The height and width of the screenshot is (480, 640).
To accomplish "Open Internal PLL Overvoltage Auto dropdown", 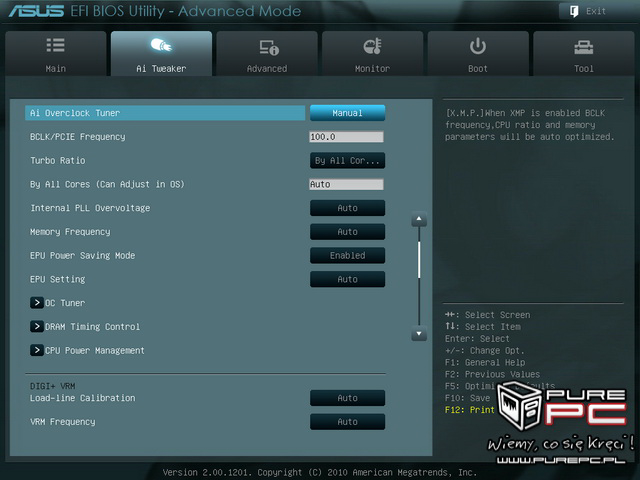I will coord(347,208).
